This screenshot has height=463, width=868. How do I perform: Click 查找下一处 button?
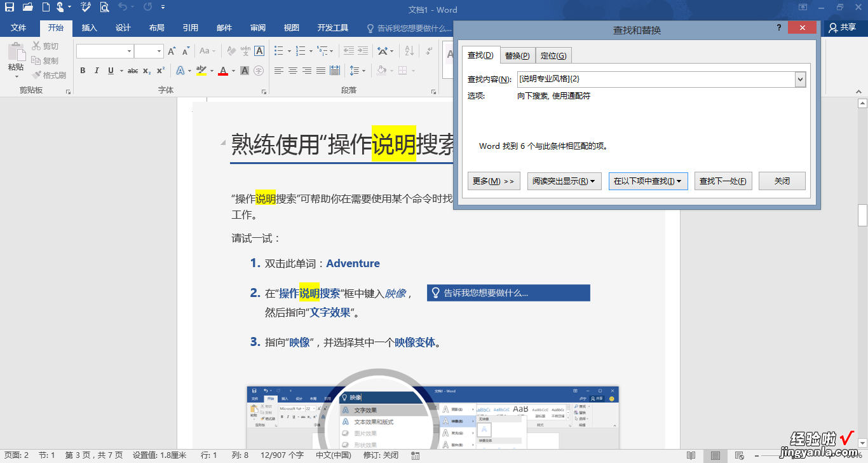723,181
